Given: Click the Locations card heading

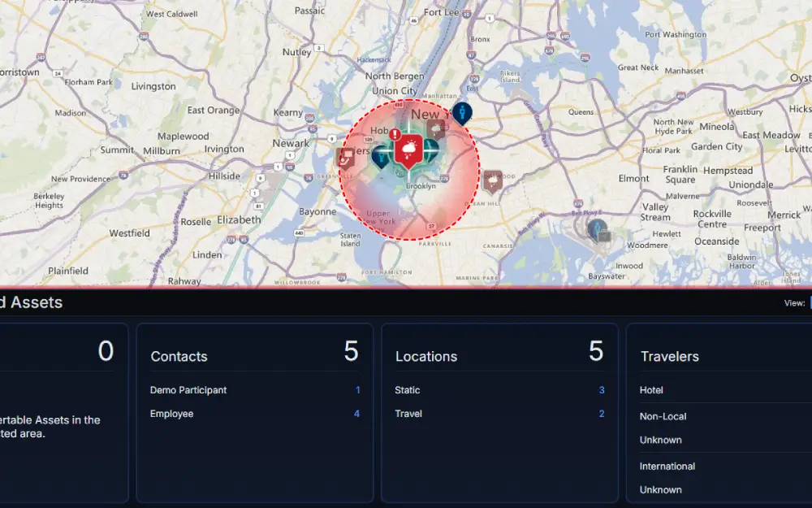Looking at the screenshot, I should tap(426, 356).
